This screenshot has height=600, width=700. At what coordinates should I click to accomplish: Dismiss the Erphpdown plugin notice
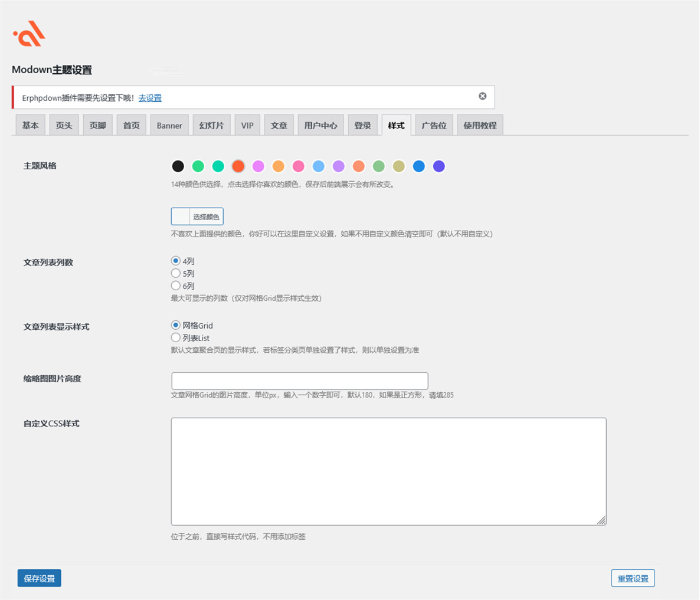click(x=482, y=96)
